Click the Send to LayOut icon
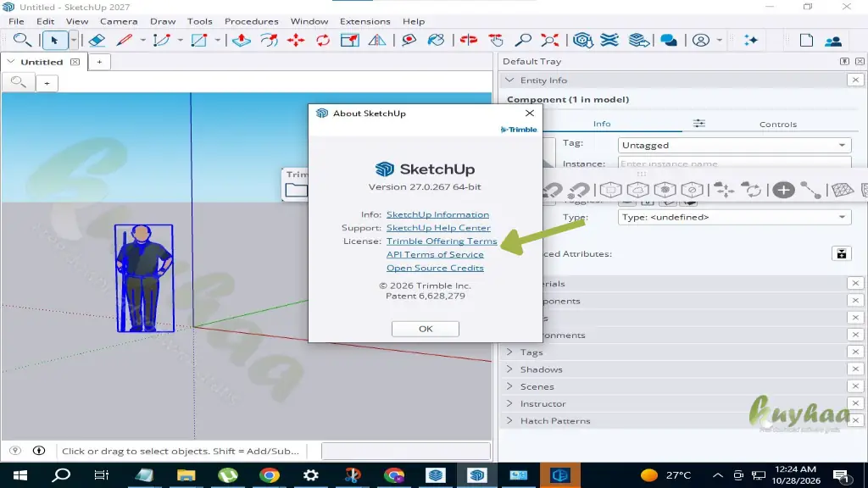Screen dimensions: 868x488 click(x=638, y=40)
